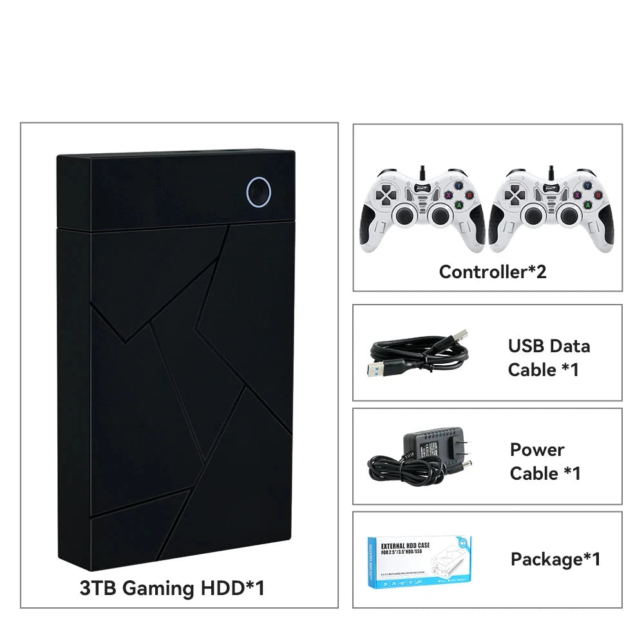Screen dimensions: 644x644
Task: Click the blue USB 3.0 connector plug
Action: coord(377,368)
